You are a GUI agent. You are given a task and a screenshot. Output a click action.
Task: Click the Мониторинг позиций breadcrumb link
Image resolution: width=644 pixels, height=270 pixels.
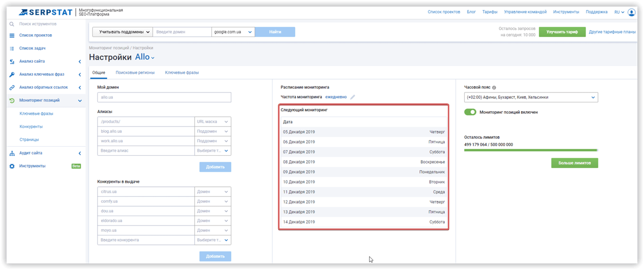point(109,48)
